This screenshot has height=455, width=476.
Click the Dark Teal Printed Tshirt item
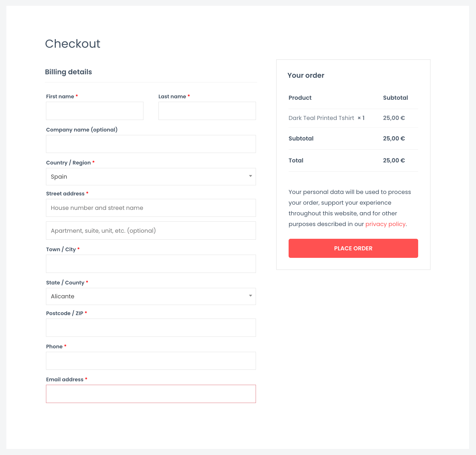pos(321,118)
